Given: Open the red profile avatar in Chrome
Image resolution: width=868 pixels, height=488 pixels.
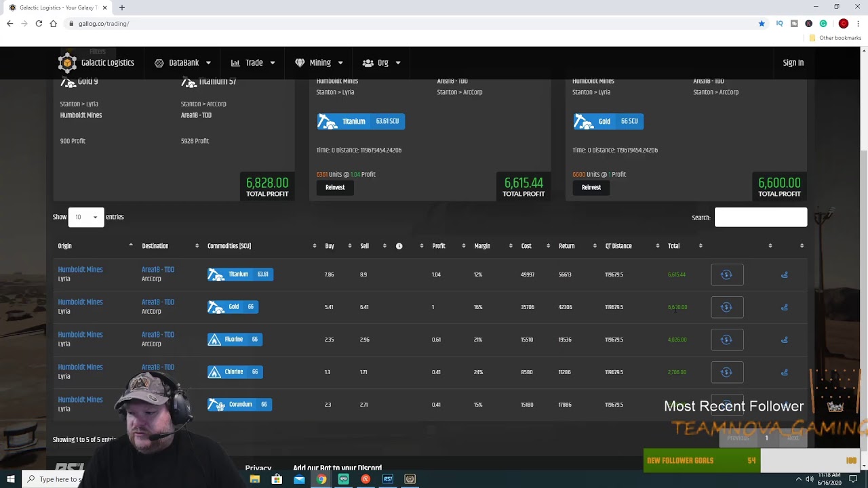Looking at the screenshot, I should (x=844, y=24).
